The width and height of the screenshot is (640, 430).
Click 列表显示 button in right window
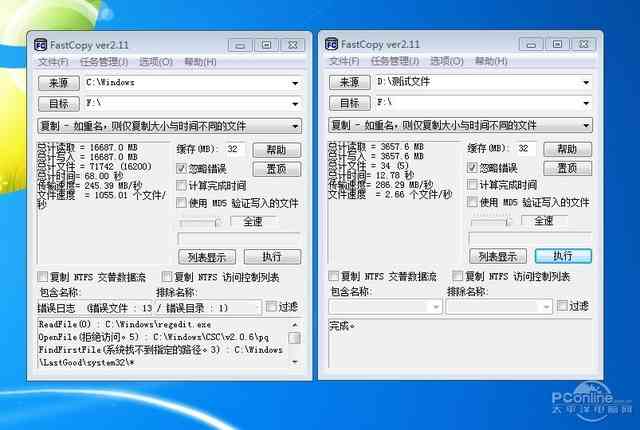[498, 257]
